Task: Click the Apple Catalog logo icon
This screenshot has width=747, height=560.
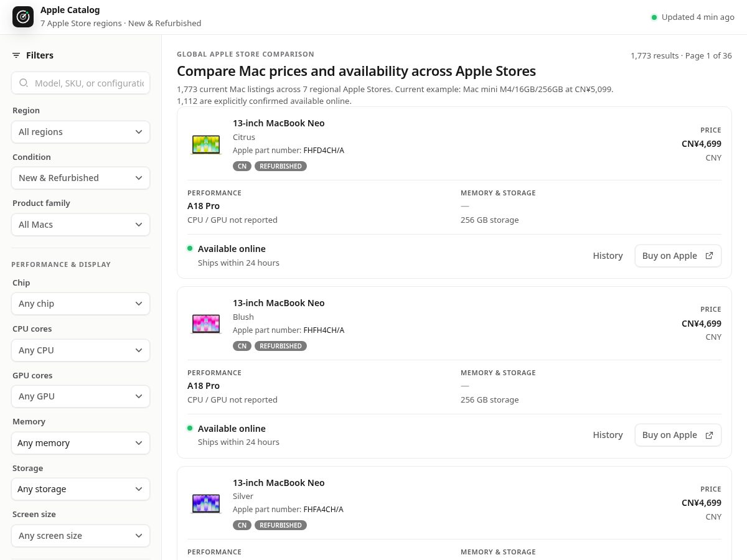Action: [x=23, y=17]
